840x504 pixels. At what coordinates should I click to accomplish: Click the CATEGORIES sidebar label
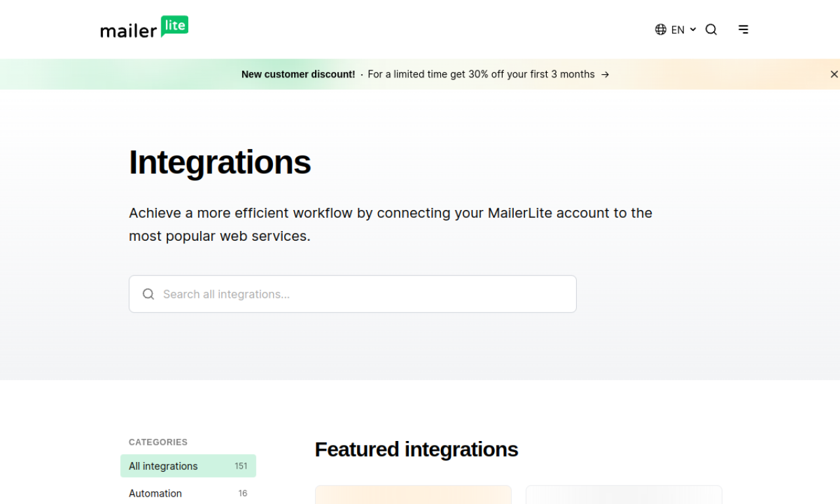pos(158,442)
